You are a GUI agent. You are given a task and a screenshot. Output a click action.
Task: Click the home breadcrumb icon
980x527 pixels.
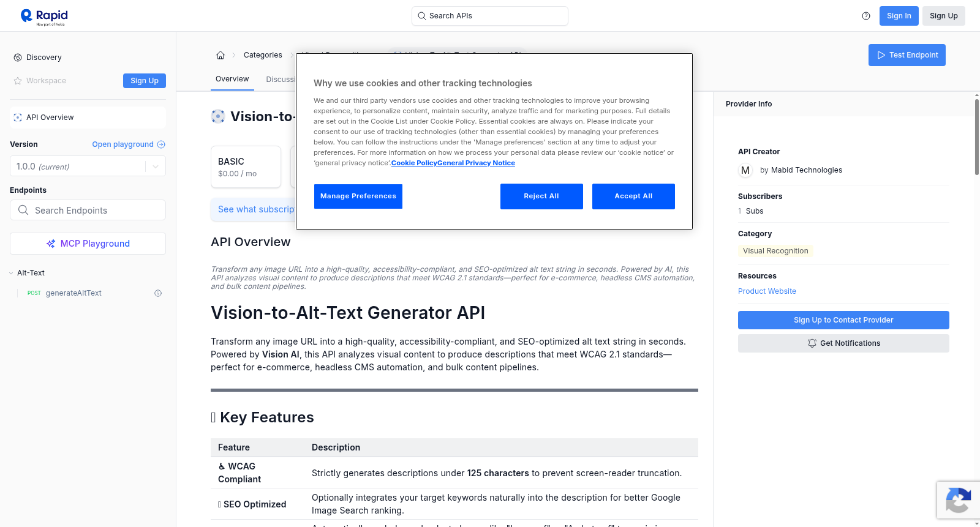[x=221, y=55]
